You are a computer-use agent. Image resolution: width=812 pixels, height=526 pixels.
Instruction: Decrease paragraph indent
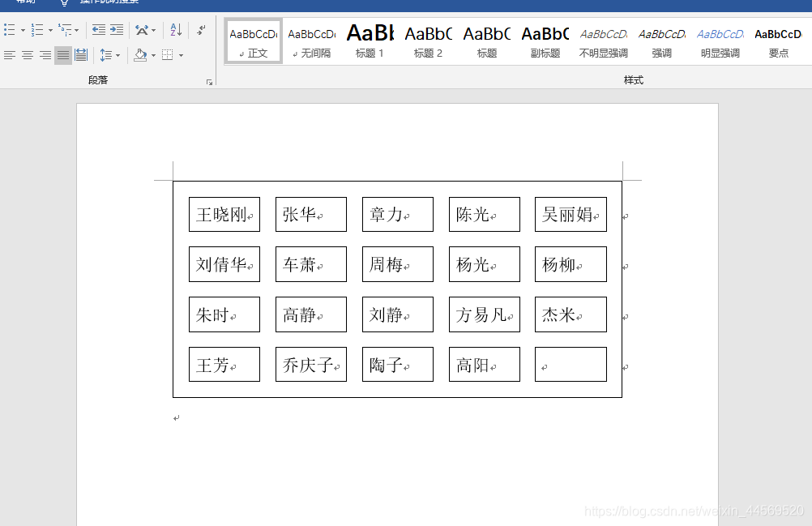(x=98, y=29)
